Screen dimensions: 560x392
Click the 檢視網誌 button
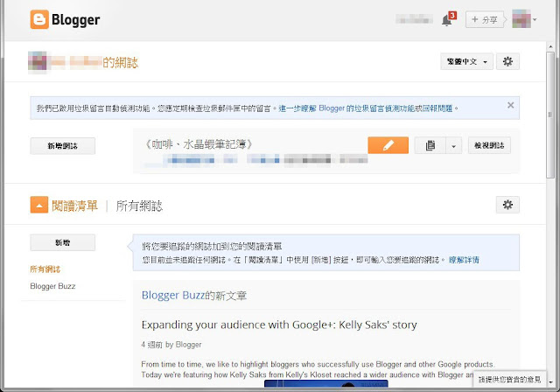tap(489, 145)
